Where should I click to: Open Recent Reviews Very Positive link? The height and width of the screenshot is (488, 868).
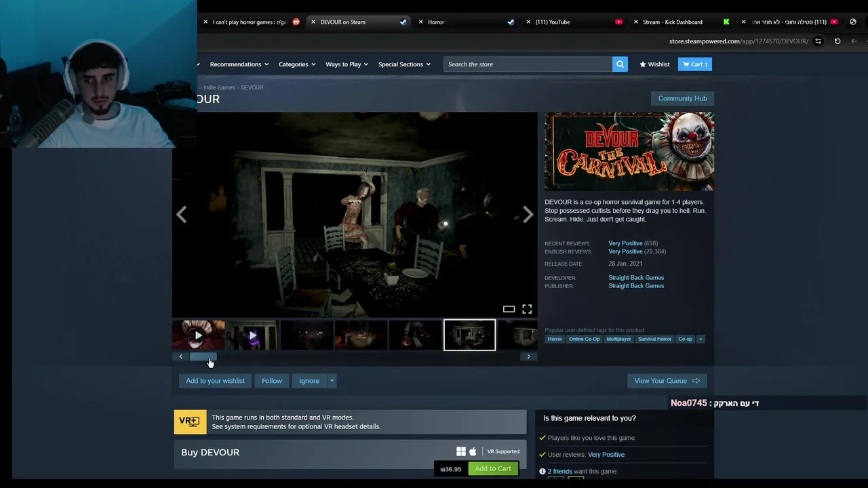[625, 243]
